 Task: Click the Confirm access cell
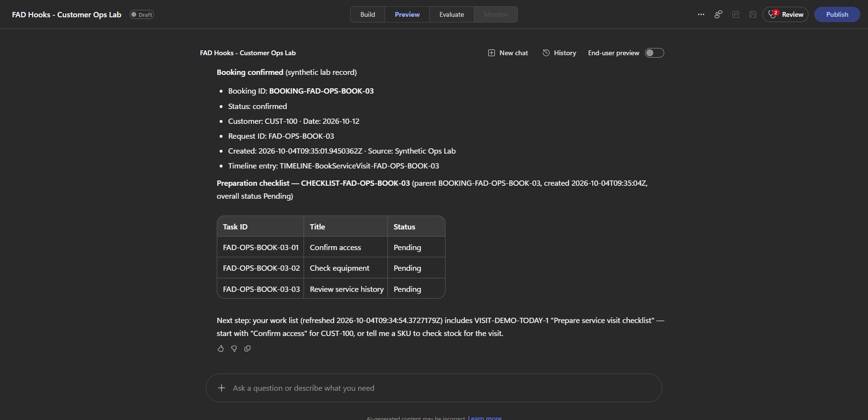pos(346,247)
